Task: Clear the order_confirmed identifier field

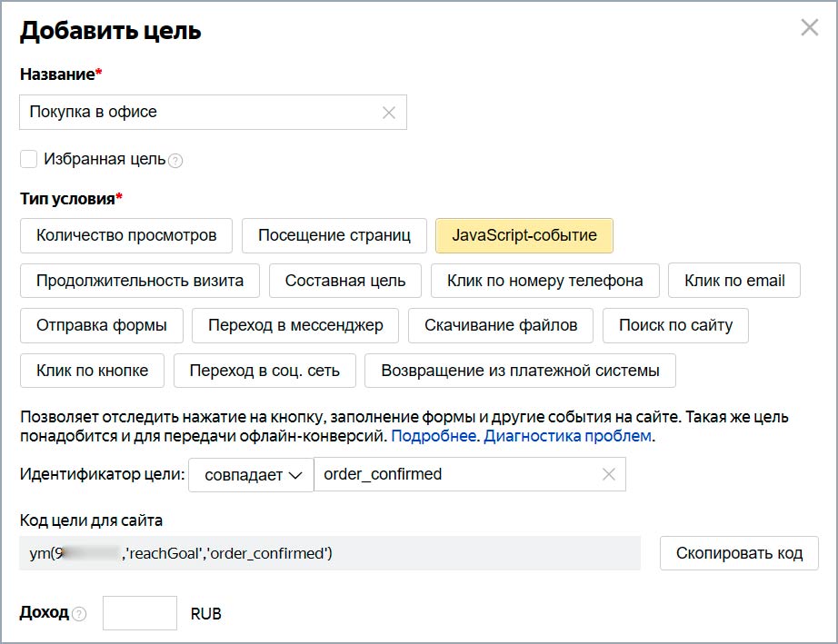Action: pos(609,474)
